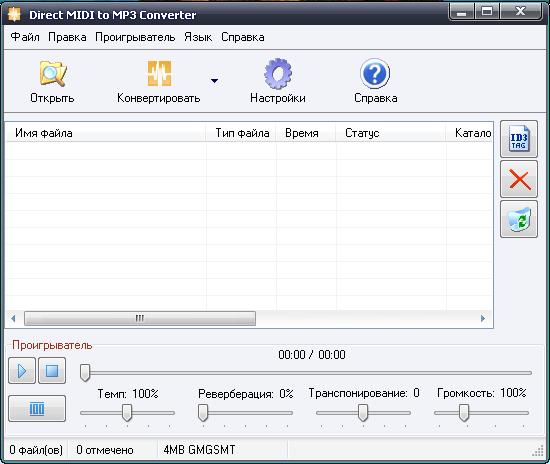Click the Темп slider handle
This screenshot has width=550, height=464.
click(127, 413)
